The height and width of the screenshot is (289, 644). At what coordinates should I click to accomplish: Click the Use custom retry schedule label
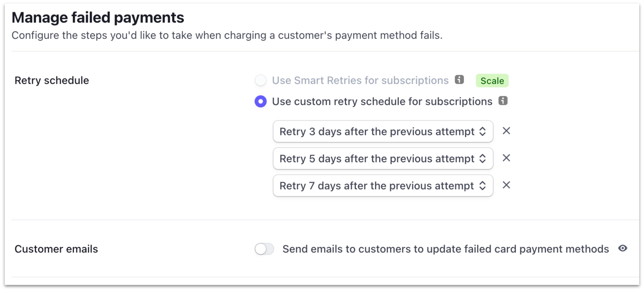(x=382, y=102)
